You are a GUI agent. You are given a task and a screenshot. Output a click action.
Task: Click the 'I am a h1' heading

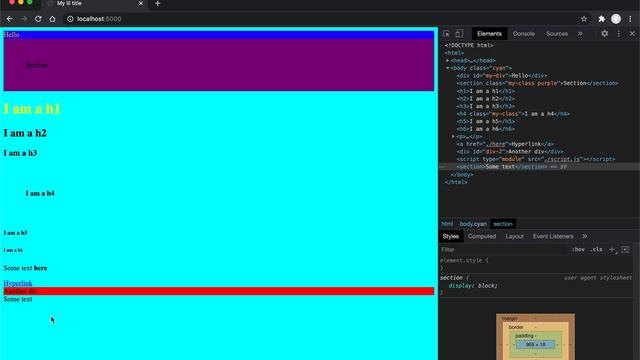[32, 109]
